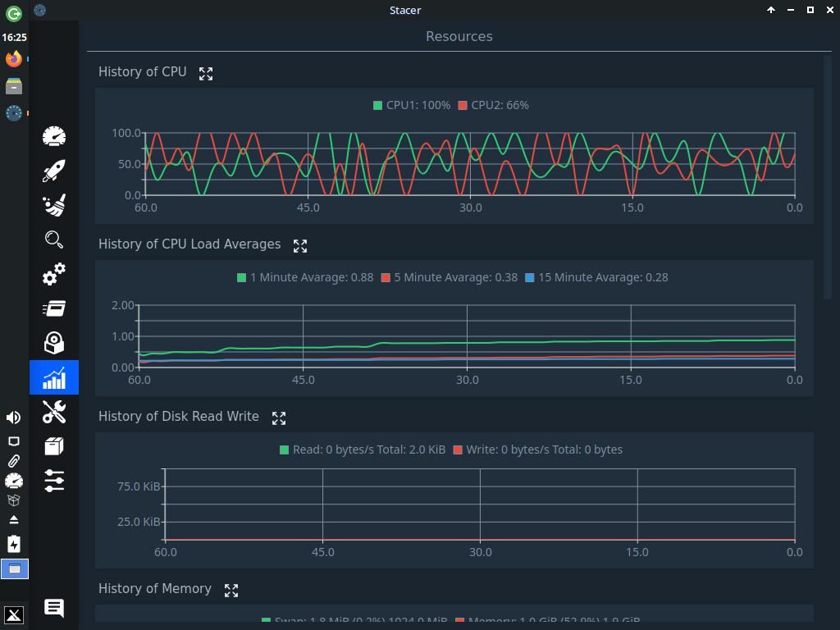Open Helpers via wrench and screwdriver icon
Image resolution: width=840 pixels, height=630 pixels.
click(54, 412)
